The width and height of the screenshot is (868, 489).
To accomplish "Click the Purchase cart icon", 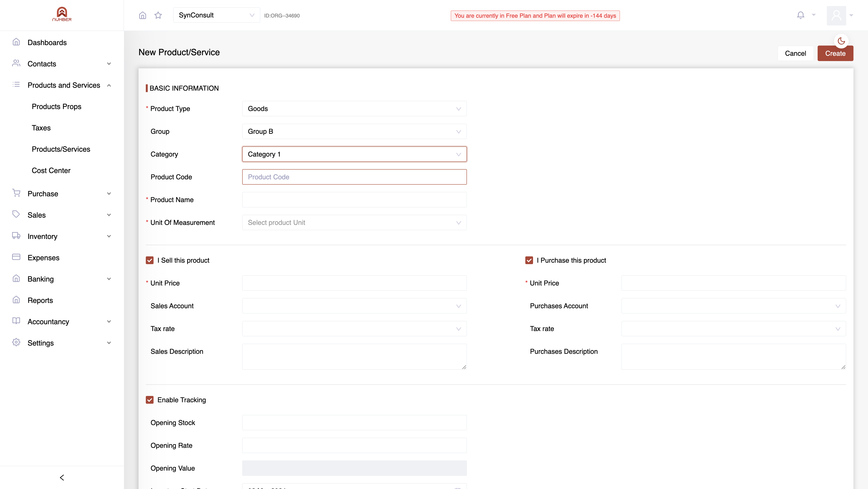I will 16,193.
